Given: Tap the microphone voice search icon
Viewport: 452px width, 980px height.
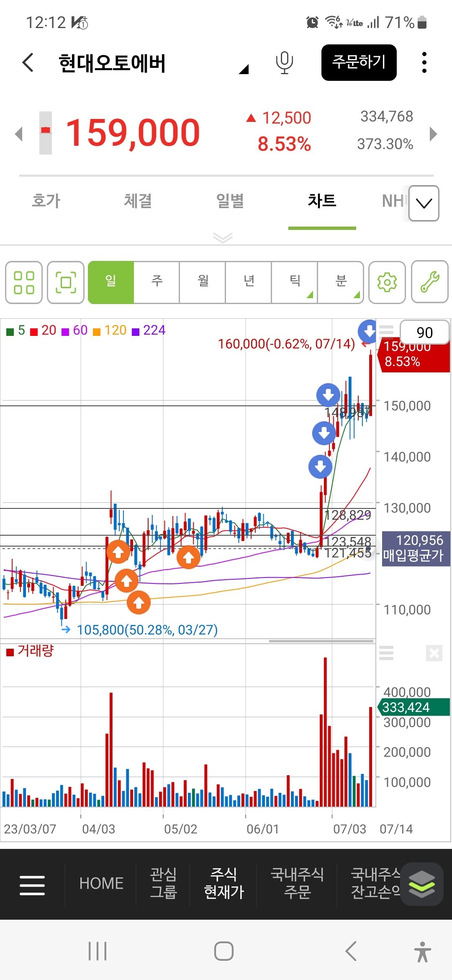Looking at the screenshot, I should point(284,63).
